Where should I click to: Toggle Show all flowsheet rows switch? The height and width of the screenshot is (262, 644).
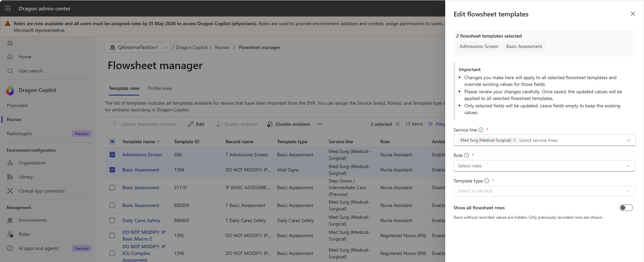pyautogui.click(x=626, y=208)
